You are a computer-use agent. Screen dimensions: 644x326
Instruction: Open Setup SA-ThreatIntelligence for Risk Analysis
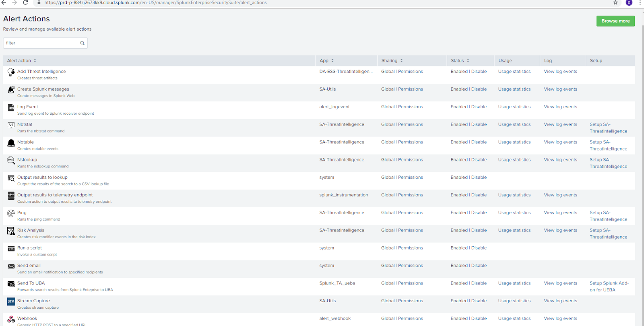coord(608,234)
